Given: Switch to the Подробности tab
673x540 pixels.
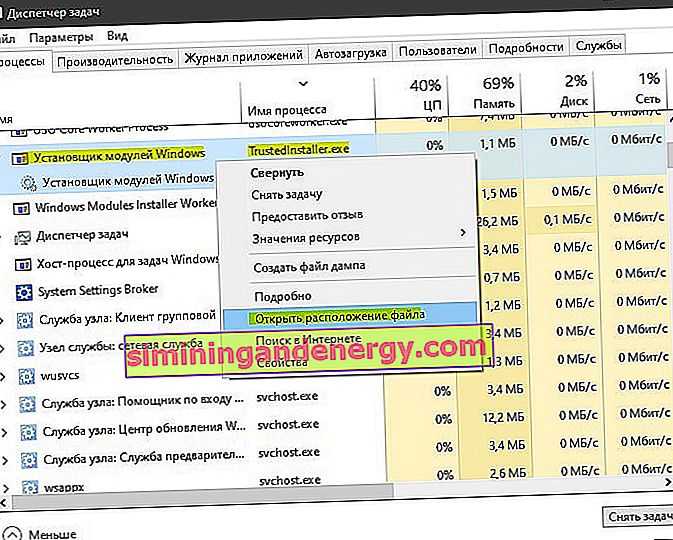Looking at the screenshot, I should (526, 47).
